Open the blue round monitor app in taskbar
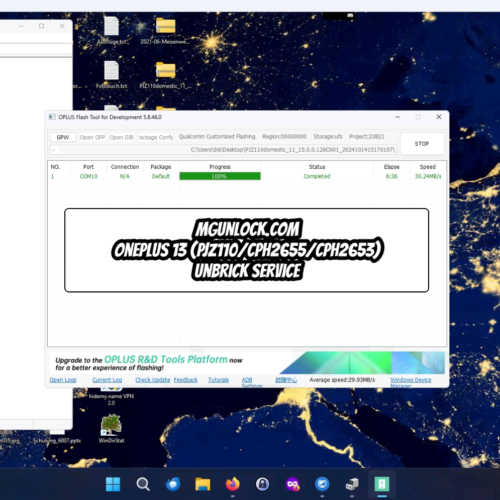The height and width of the screenshot is (500, 500). pyautogui.click(x=322, y=484)
